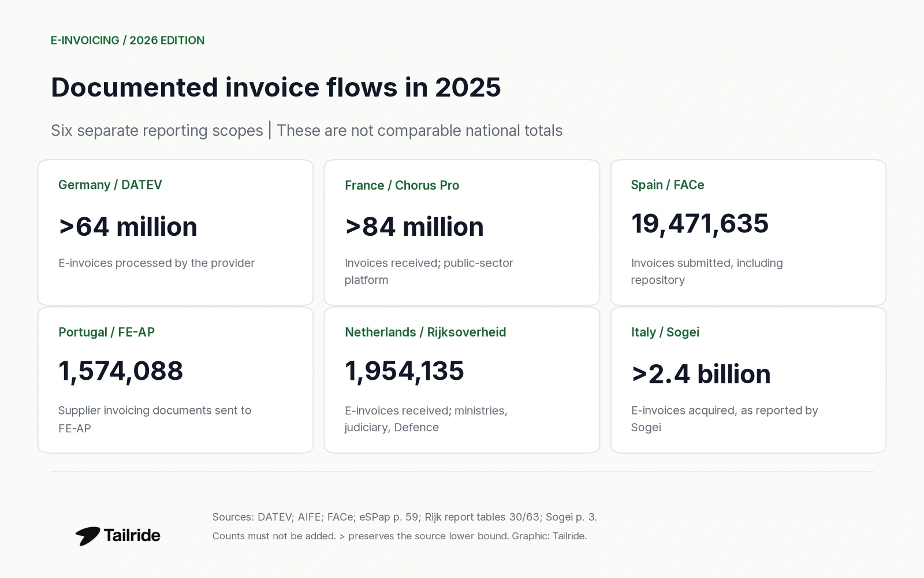Click 'Invoices received; public-sector platform' caption
Image resolution: width=924 pixels, height=578 pixels.
[429, 271]
